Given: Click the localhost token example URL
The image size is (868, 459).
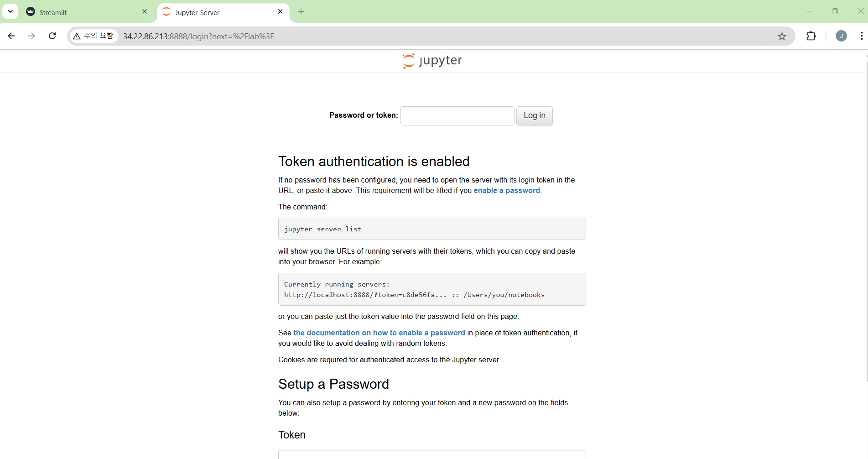Looking at the screenshot, I should point(365,295).
